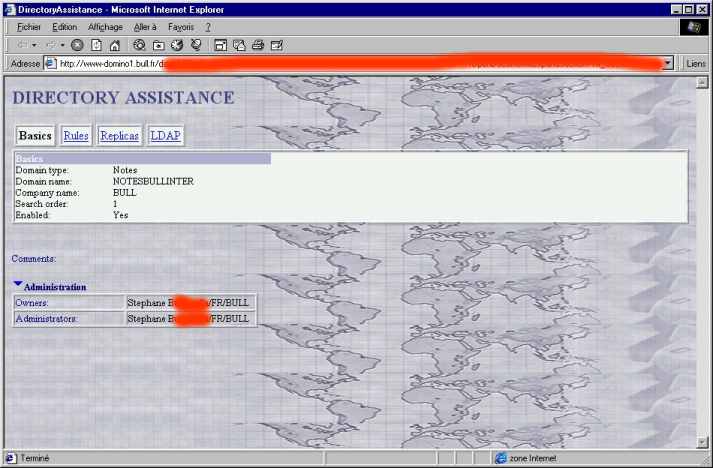Image resolution: width=713 pixels, height=468 pixels.
Task: Open the Fichier menu
Action: (x=29, y=27)
